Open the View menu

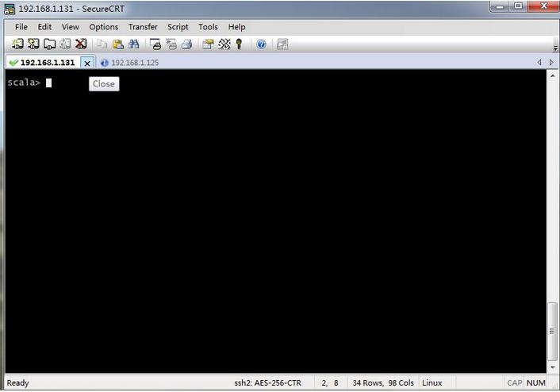click(71, 27)
